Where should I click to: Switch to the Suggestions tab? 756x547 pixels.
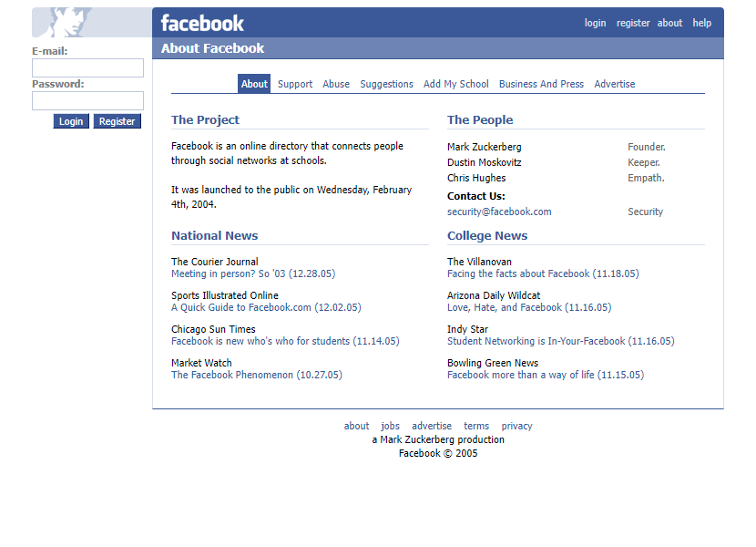point(387,84)
